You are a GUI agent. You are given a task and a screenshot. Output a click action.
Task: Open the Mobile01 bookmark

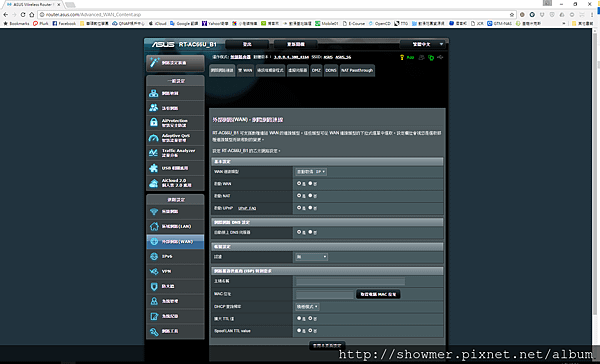click(x=327, y=23)
